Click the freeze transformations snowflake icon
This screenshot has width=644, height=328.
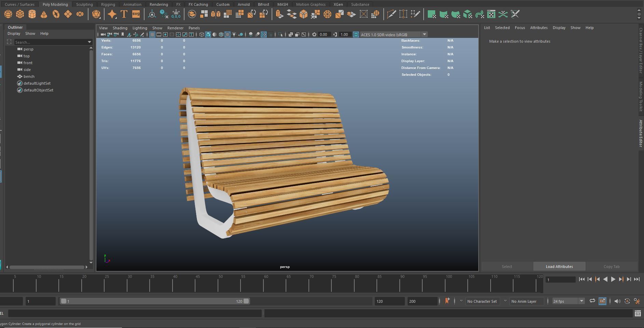[x=176, y=14]
